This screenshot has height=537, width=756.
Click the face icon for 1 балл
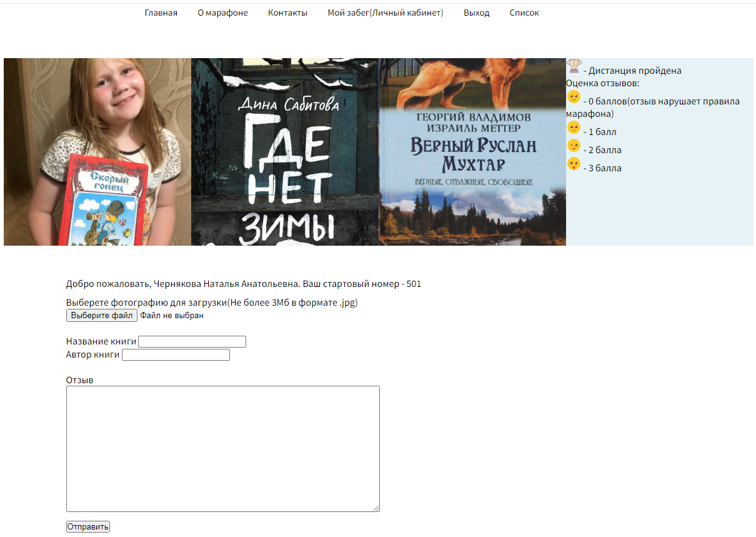(x=574, y=128)
